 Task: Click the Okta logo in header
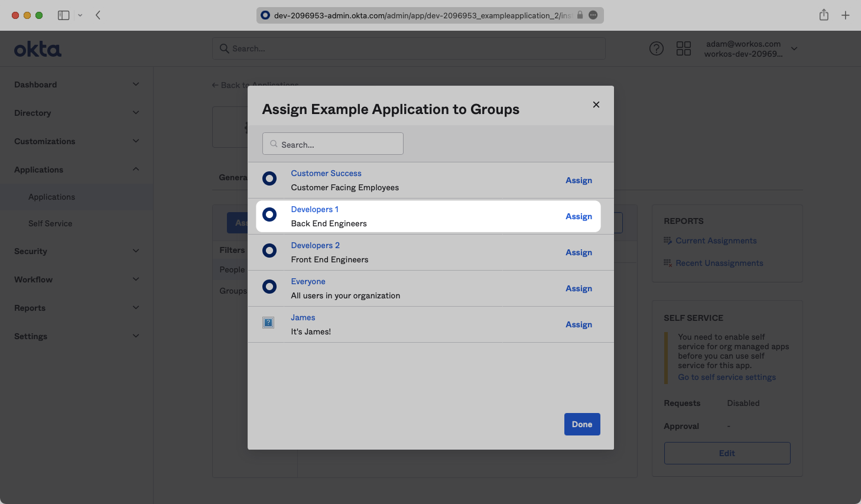[x=38, y=49]
